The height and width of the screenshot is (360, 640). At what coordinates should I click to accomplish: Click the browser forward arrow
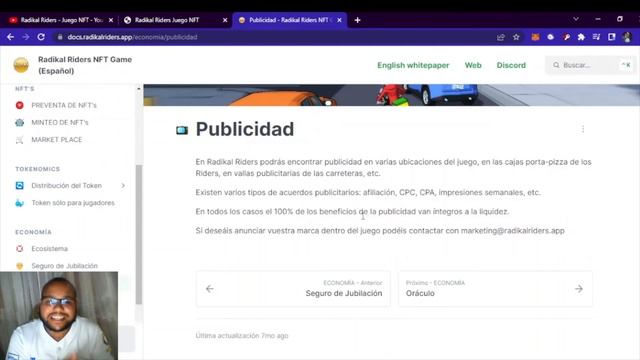pyautogui.click(x=26, y=37)
